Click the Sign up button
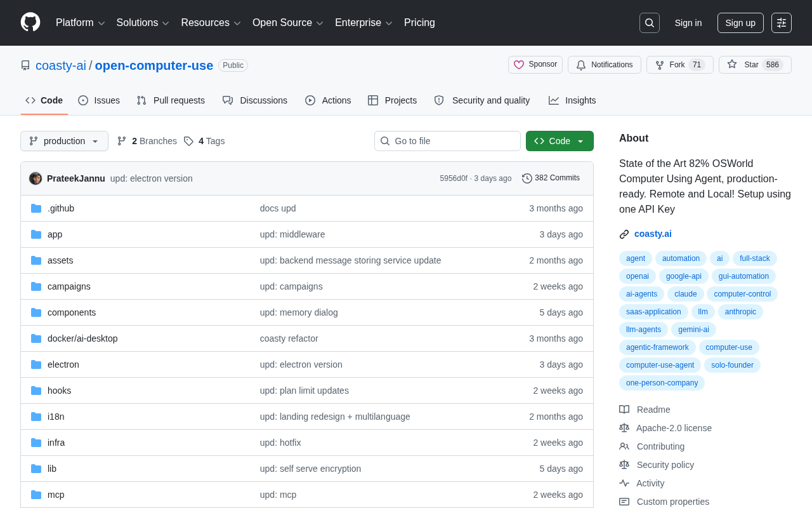Image resolution: width=812 pixels, height=508 pixels. 740,23
